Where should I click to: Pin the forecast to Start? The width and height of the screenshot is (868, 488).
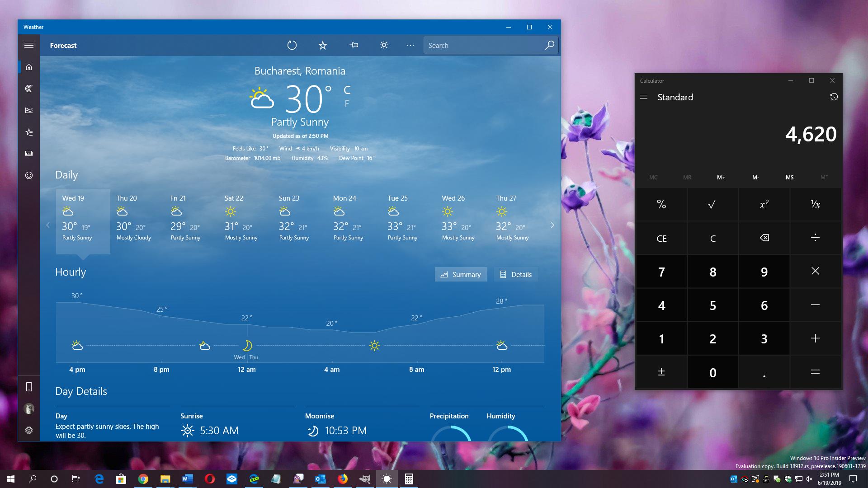354,45
